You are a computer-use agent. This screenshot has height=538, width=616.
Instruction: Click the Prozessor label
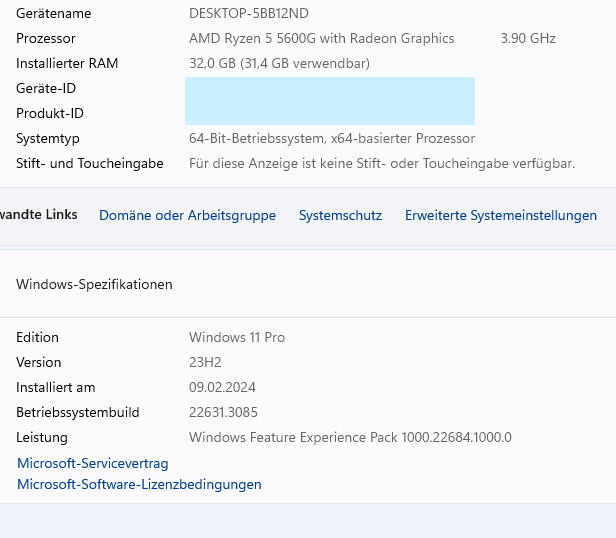pos(46,39)
